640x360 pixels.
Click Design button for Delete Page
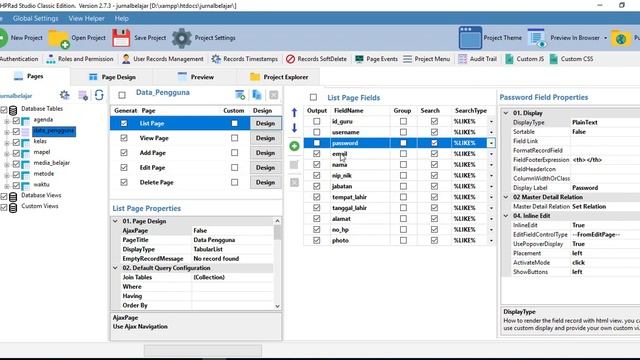pyautogui.click(x=265, y=182)
